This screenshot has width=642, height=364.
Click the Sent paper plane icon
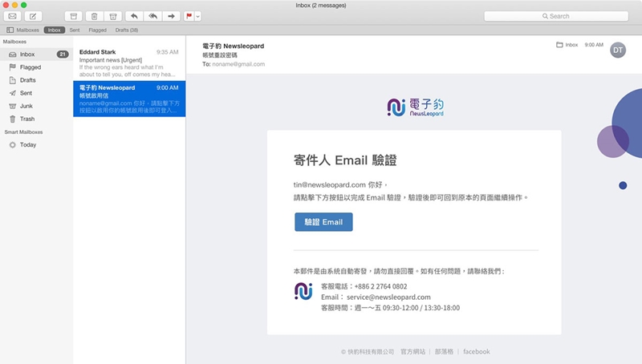[13, 93]
